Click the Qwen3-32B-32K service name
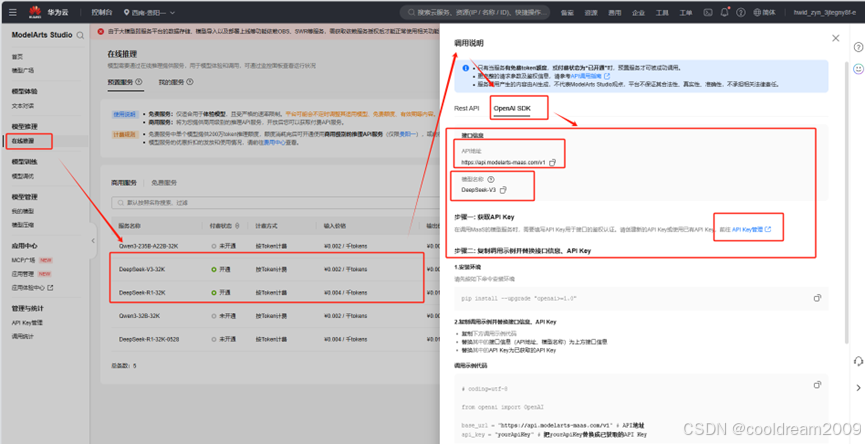Screen dimensions: 865x444 click(140, 316)
